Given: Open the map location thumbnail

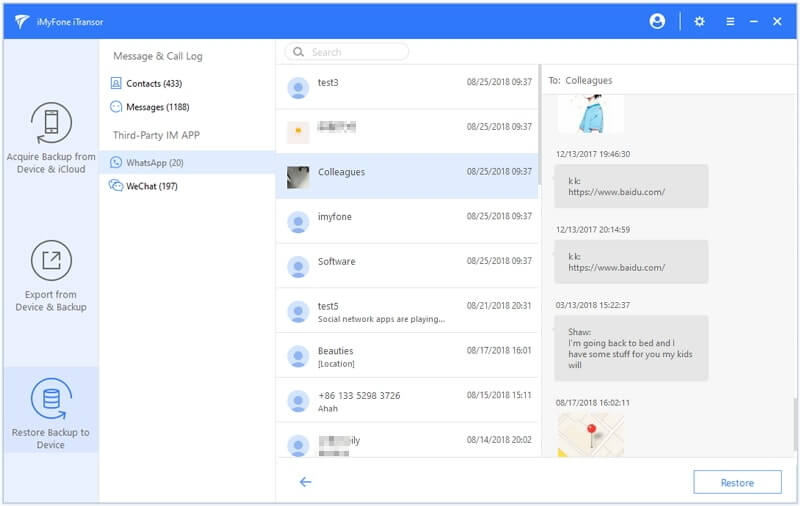Looking at the screenshot, I should click(x=590, y=435).
